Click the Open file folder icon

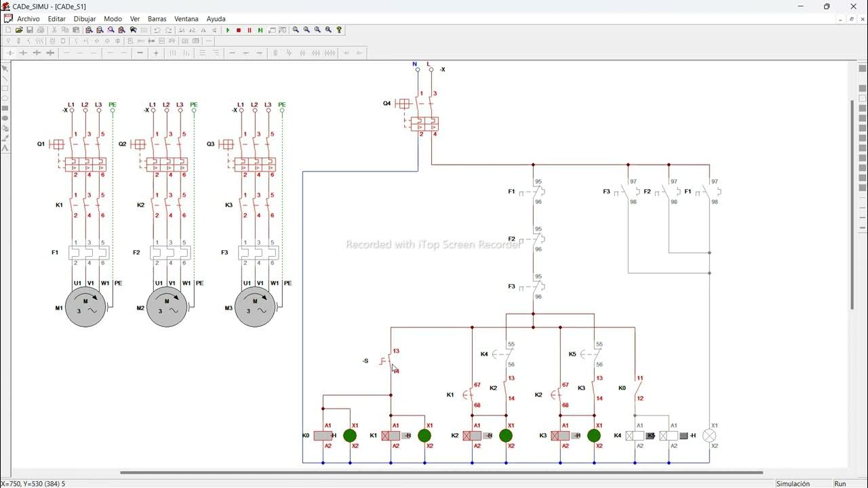click(19, 30)
